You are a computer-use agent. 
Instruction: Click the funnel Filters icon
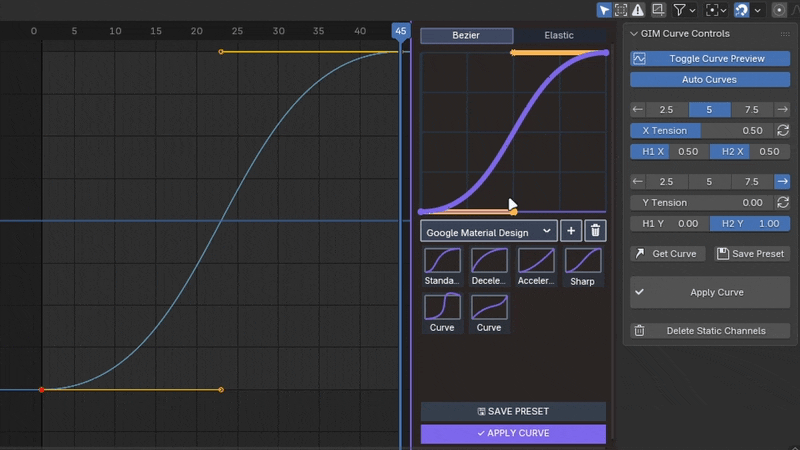(x=679, y=10)
